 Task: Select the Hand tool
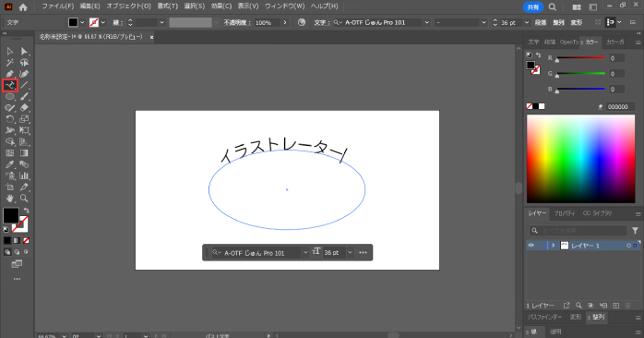[10, 199]
